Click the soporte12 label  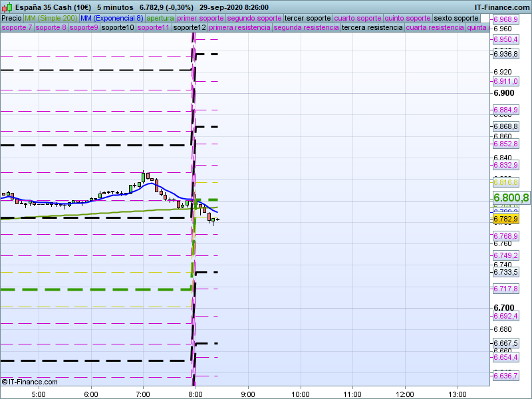[x=190, y=27]
